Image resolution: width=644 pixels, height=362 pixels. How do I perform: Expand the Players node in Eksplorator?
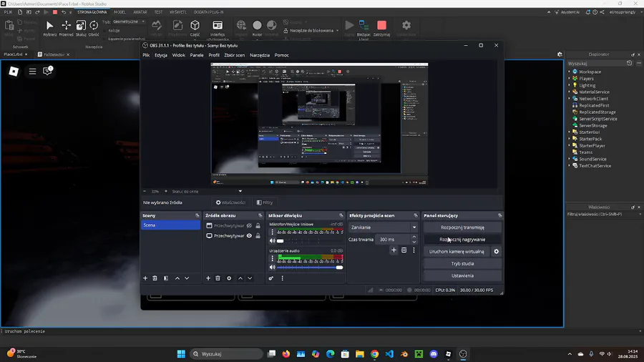570,79
